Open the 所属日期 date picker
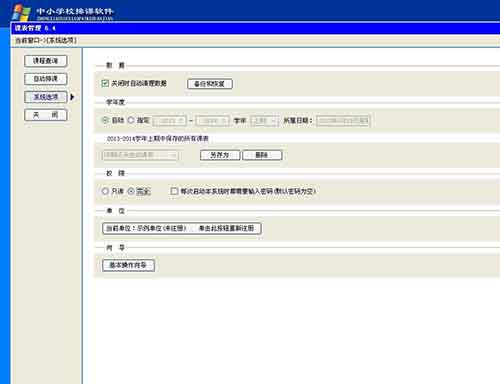 coord(343,121)
